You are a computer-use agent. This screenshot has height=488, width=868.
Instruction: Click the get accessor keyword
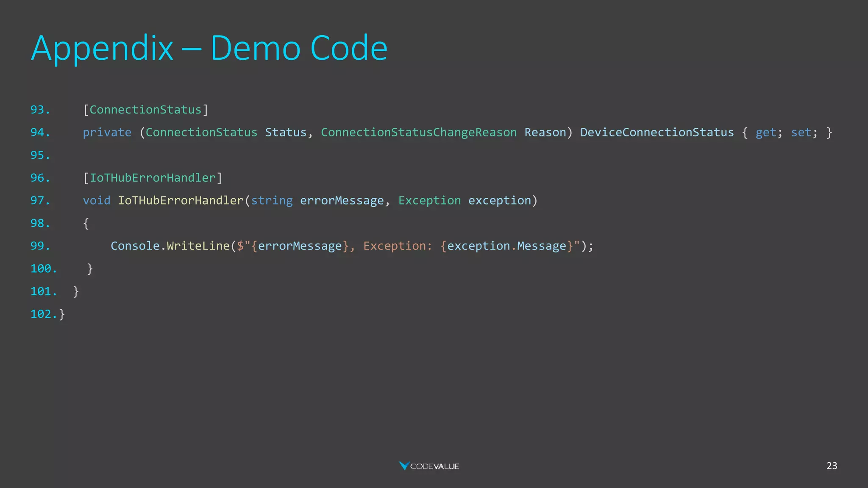766,133
